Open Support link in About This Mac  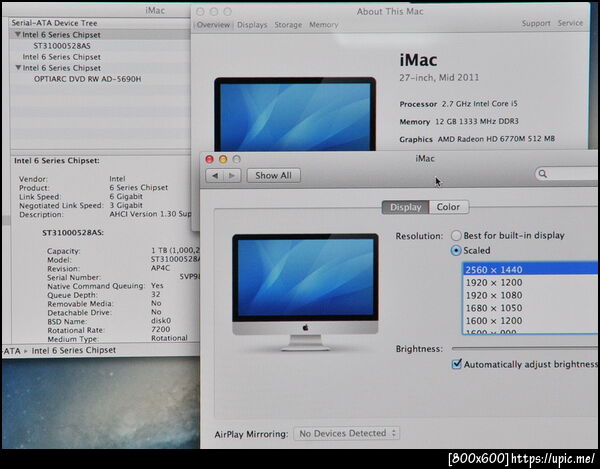point(536,23)
